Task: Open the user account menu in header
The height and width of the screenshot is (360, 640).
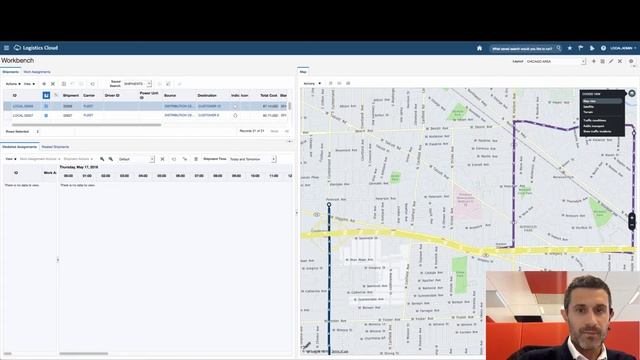Action: (x=623, y=48)
